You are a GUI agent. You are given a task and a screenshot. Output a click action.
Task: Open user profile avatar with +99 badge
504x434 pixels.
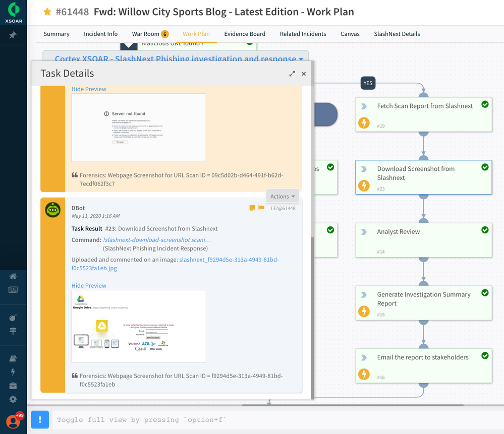click(x=13, y=421)
